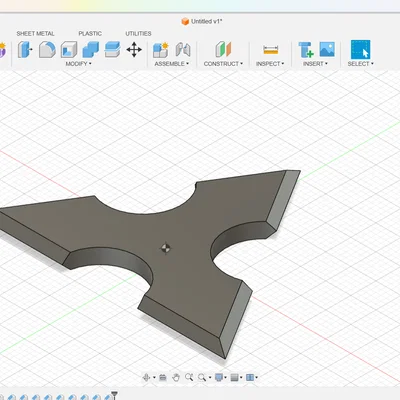Click the timeline history marker

(x=114, y=395)
